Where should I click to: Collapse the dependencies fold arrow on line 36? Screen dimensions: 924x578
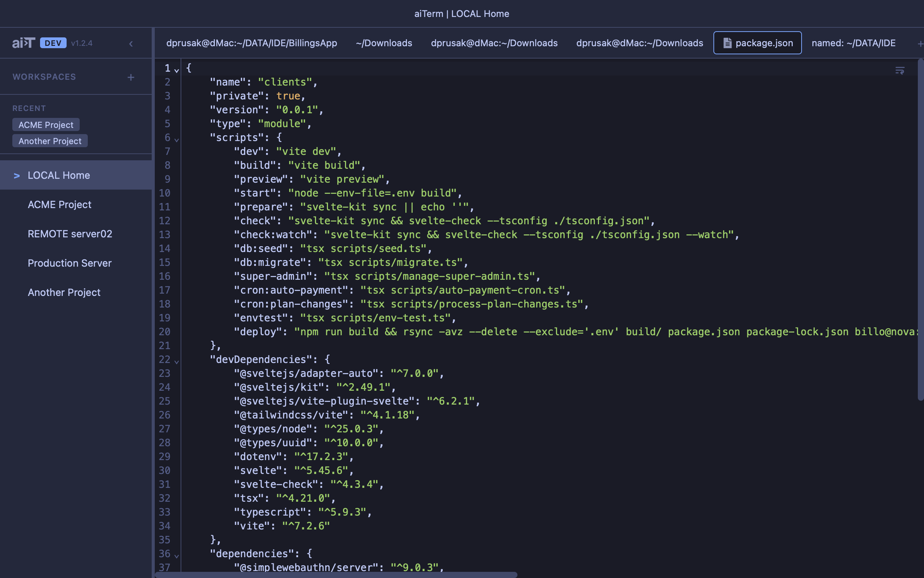[x=176, y=556]
